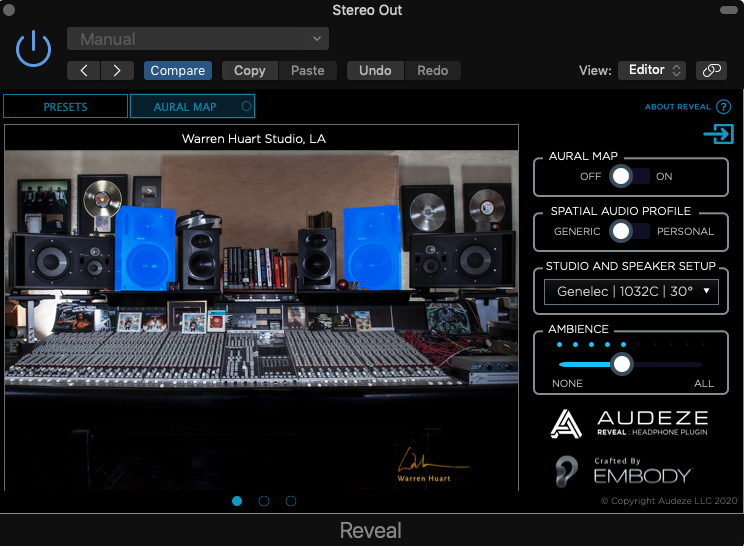744x546 pixels.
Task: Click the Warren Huart Studio, LA title
Action: (x=254, y=139)
